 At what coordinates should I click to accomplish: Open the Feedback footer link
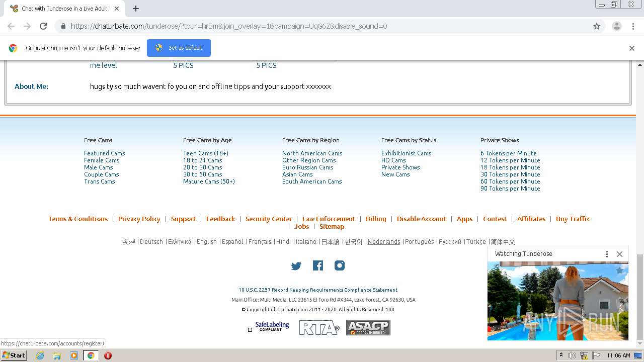pos(221,219)
